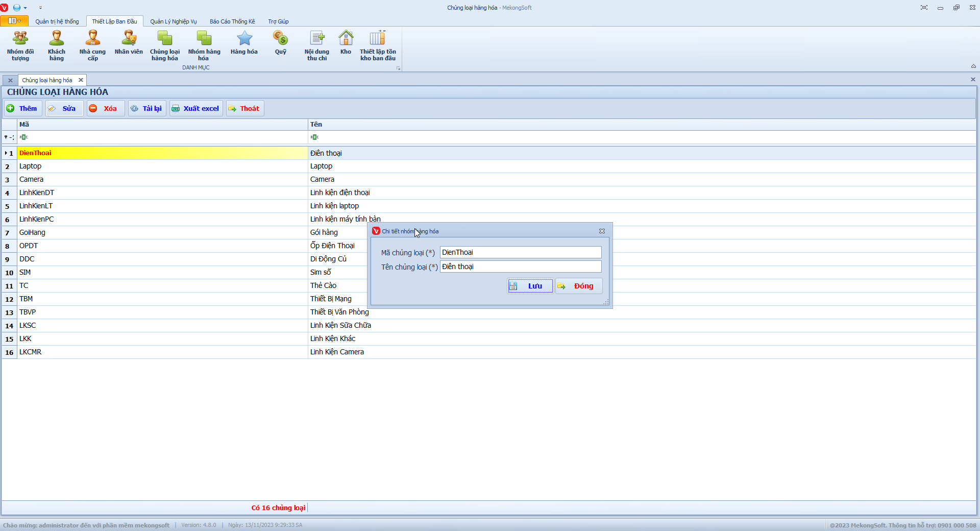
Task: Click Lưu to save the dialog
Action: 530,286
